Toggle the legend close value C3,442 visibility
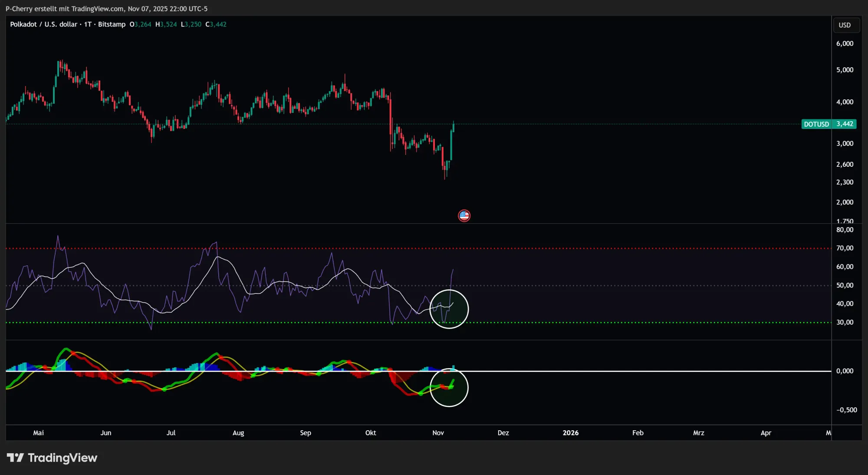The width and height of the screenshot is (868, 475). (x=216, y=24)
